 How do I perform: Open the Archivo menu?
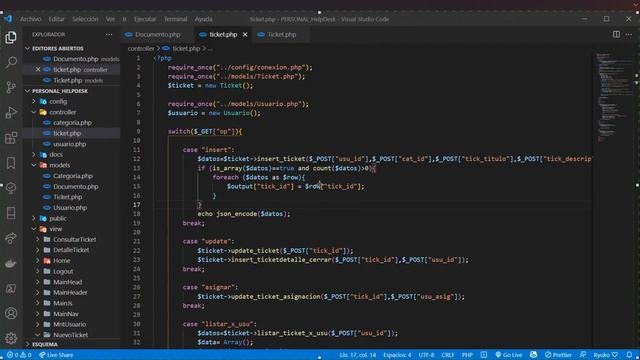click(31, 19)
